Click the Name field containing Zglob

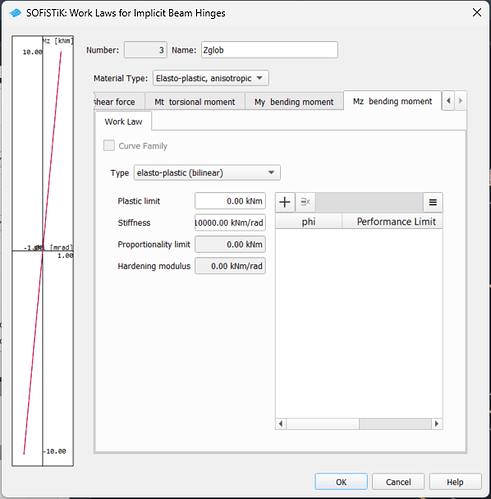click(x=269, y=50)
